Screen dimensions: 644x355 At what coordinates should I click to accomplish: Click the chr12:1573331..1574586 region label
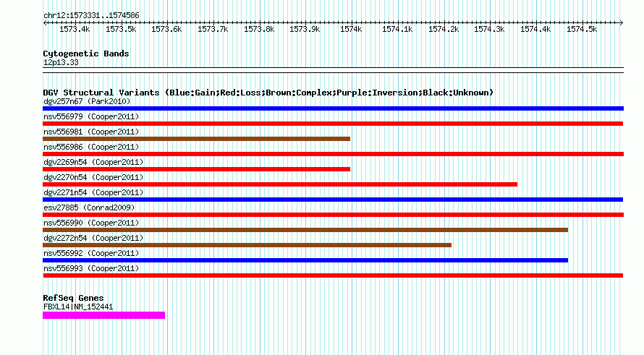91,16
